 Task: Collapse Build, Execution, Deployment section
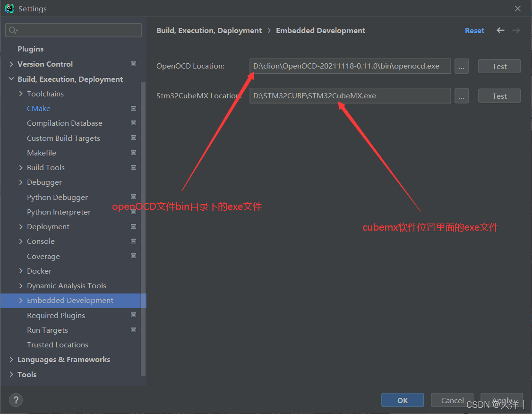click(x=11, y=79)
